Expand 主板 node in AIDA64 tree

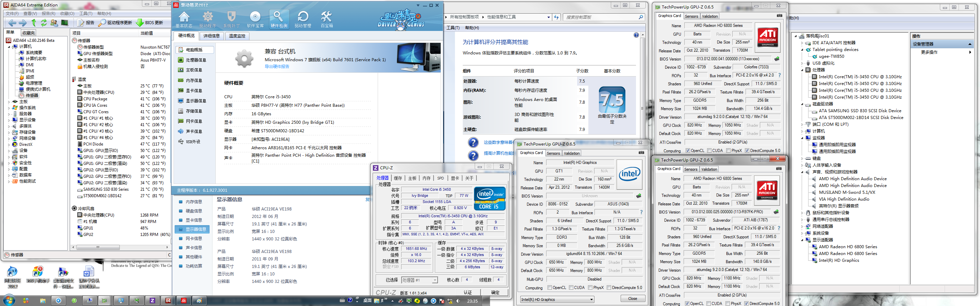[x=9, y=102]
